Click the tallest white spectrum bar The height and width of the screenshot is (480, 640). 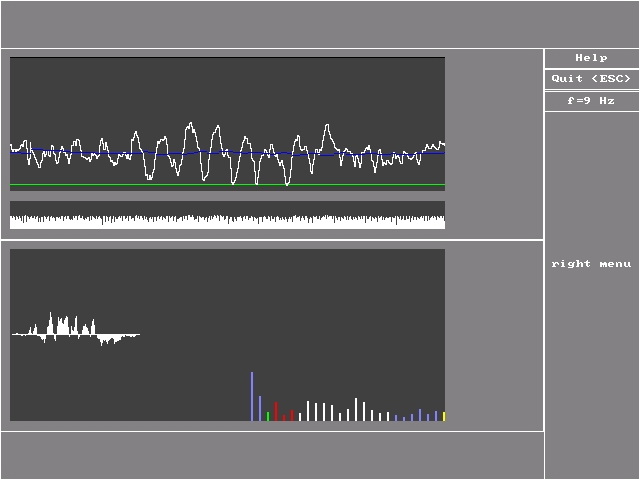point(356,409)
